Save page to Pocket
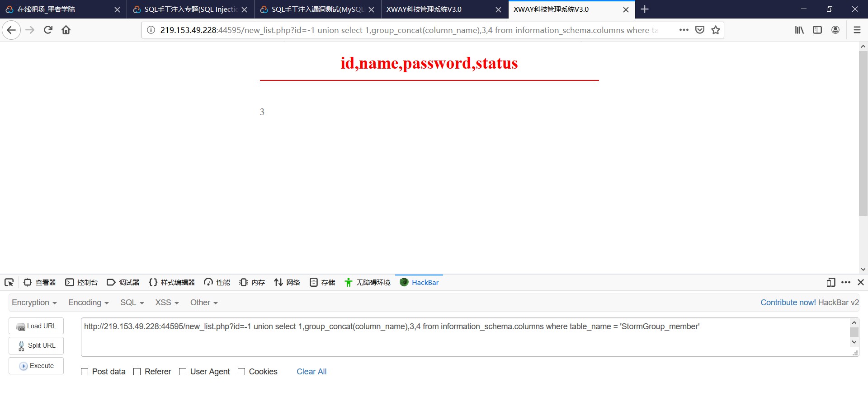Viewport: 868px width, 401px height. 700,30
